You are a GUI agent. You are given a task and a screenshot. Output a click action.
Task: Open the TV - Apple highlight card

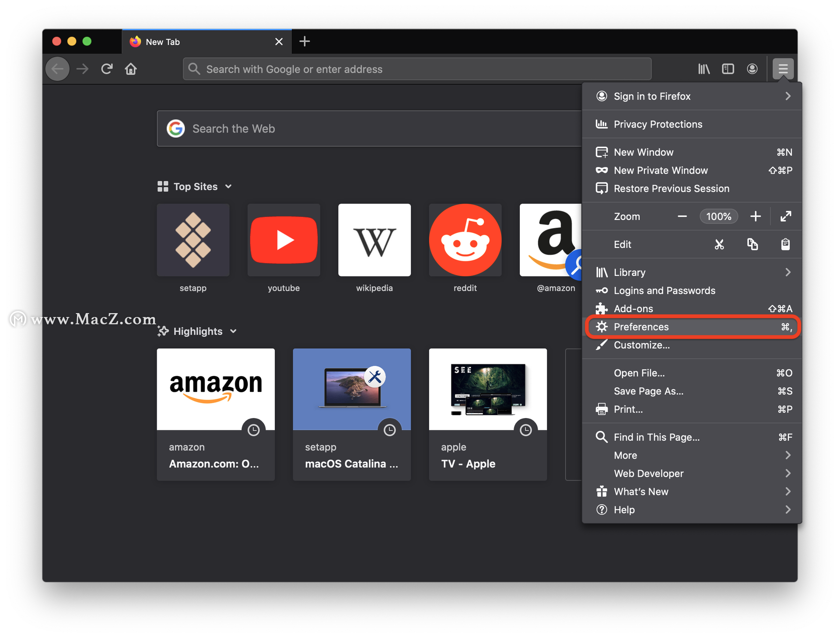(488, 415)
